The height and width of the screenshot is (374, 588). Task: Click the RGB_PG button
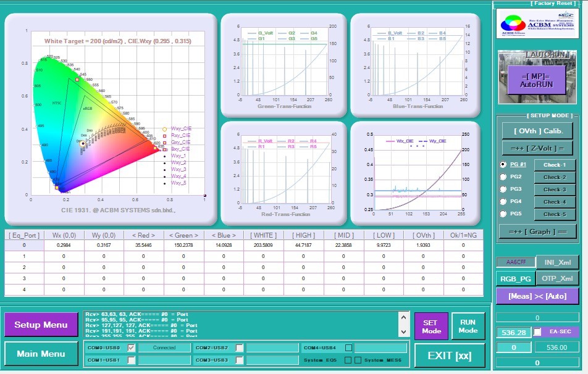[x=516, y=279]
